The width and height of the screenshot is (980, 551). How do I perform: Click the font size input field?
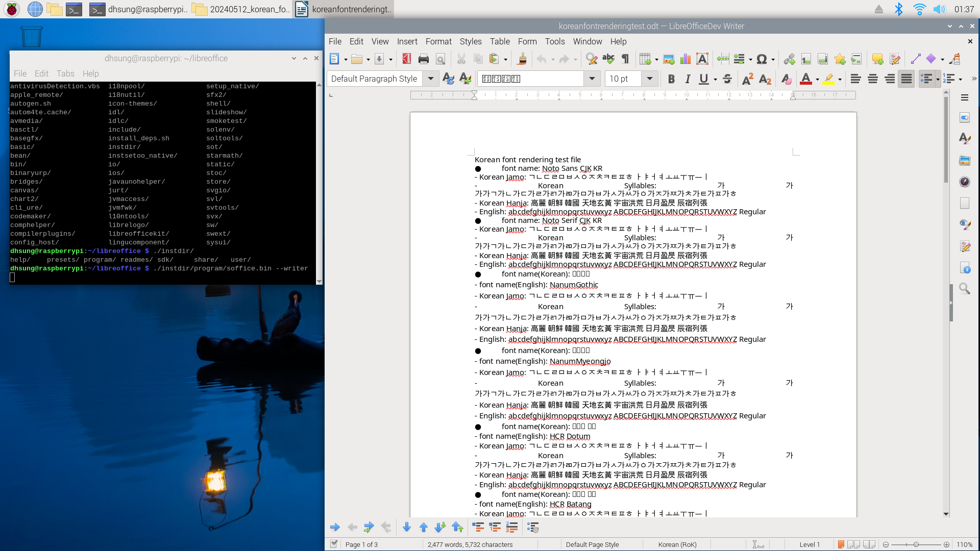coord(624,79)
